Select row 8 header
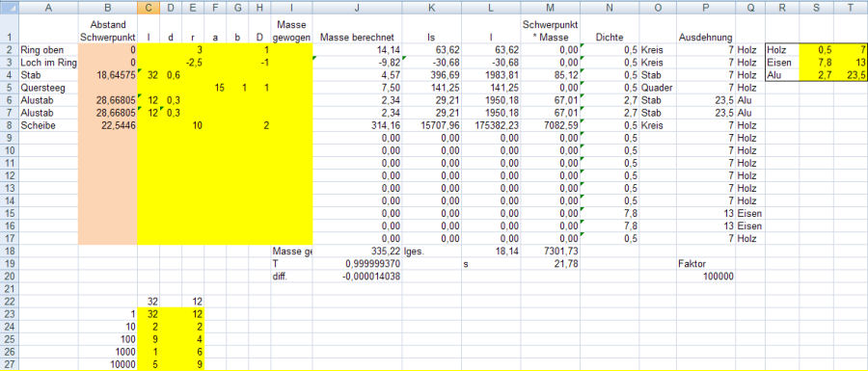Viewport: 868px width, 371px height. point(9,125)
